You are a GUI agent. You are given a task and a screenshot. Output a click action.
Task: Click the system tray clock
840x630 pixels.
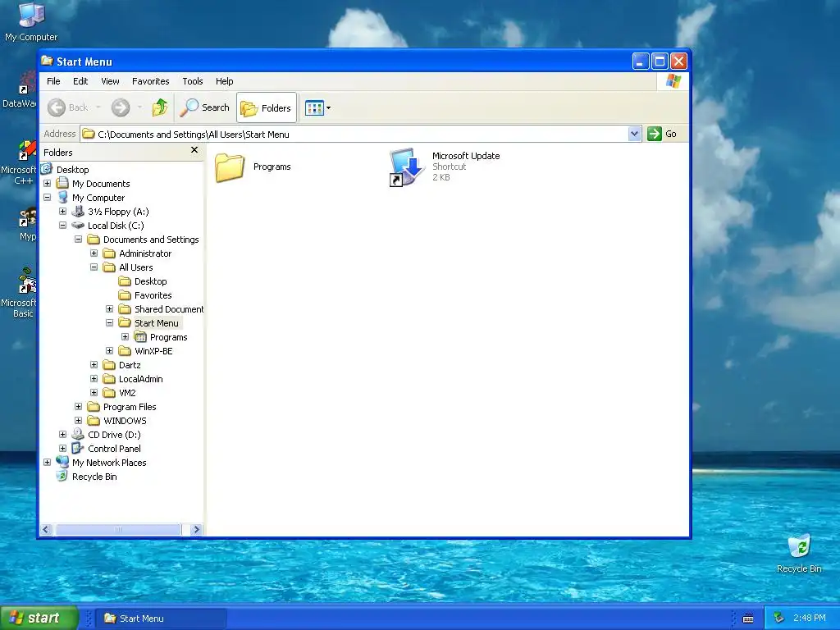tap(809, 618)
